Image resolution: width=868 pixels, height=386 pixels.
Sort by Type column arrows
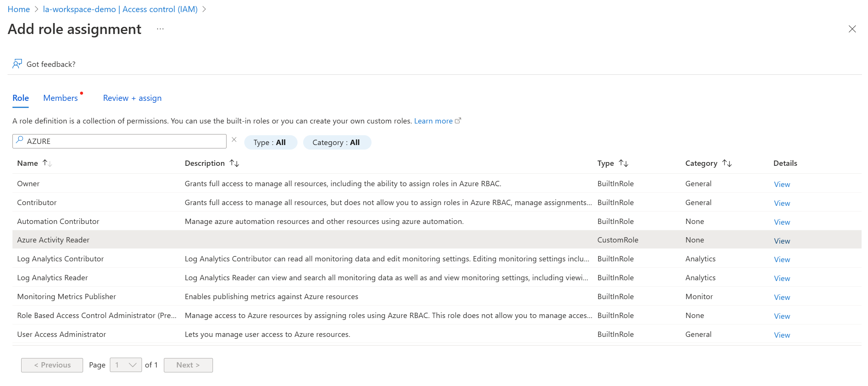pyautogui.click(x=623, y=163)
